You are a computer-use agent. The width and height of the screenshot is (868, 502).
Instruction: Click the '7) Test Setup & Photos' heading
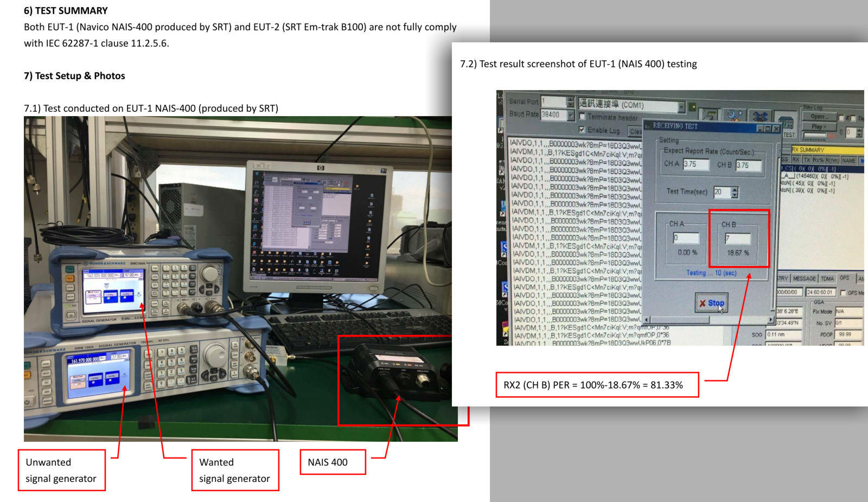click(74, 76)
